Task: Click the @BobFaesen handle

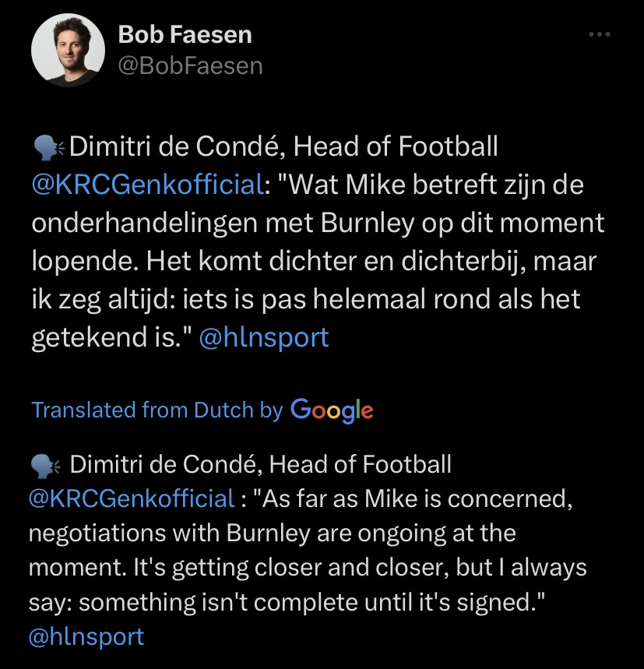Action: (190, 66)
